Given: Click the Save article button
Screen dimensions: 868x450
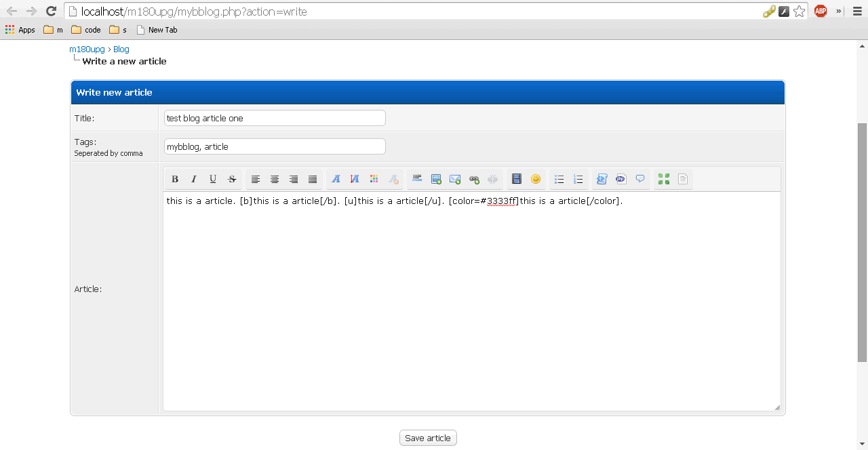Looking at the screenshot, I should click(x=428, y=438).
